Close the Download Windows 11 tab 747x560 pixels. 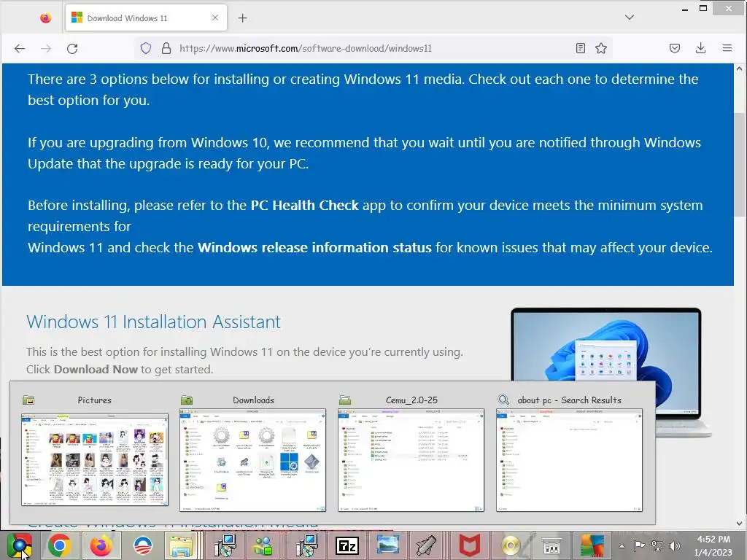pos(215,17)
